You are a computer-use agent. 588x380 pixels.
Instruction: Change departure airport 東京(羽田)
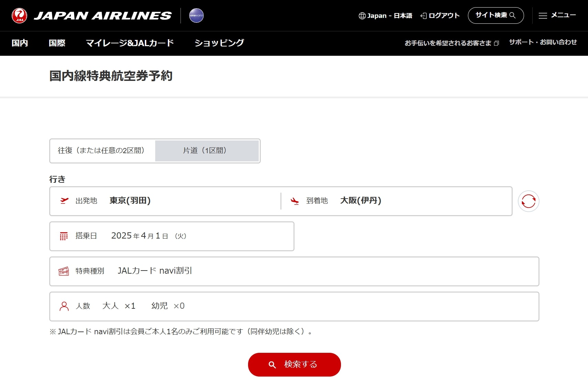point(165,201)
